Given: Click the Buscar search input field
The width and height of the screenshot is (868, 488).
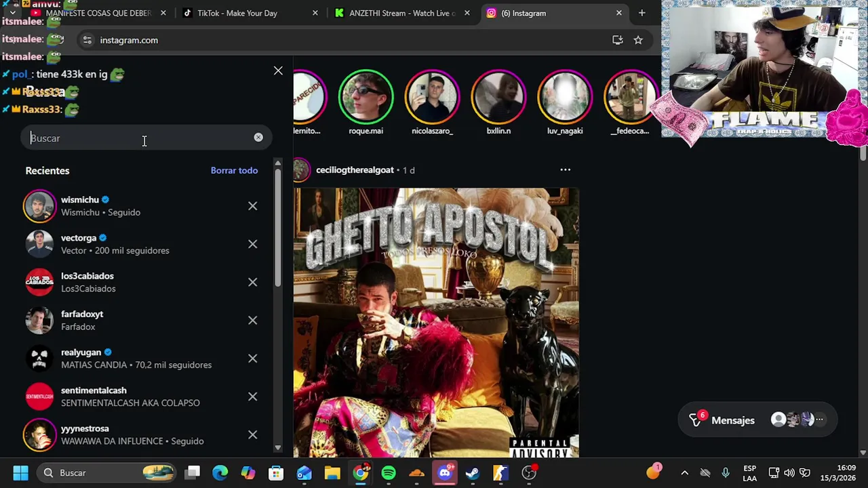Looking at the screenshot, I should [x=146, y=138].
